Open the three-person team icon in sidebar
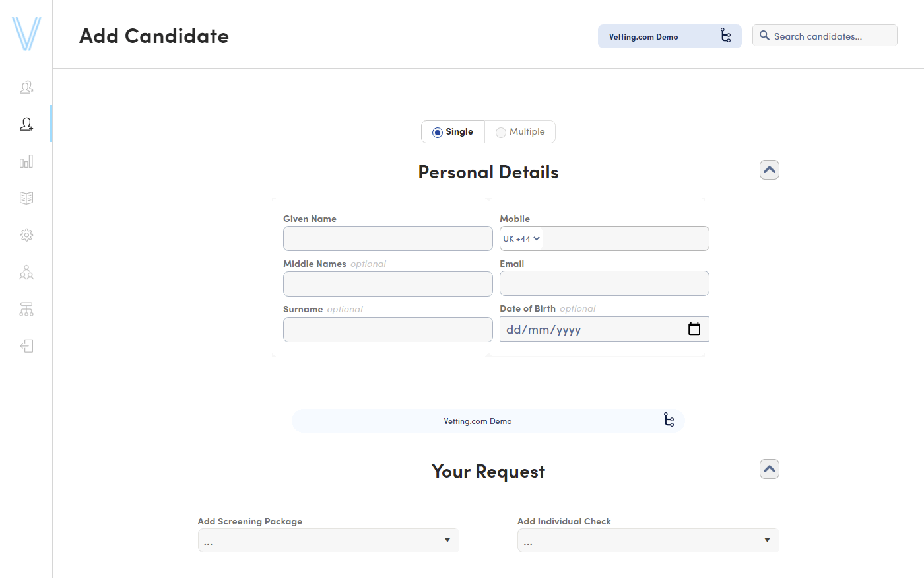924x578 pixels. coord(26,272)
